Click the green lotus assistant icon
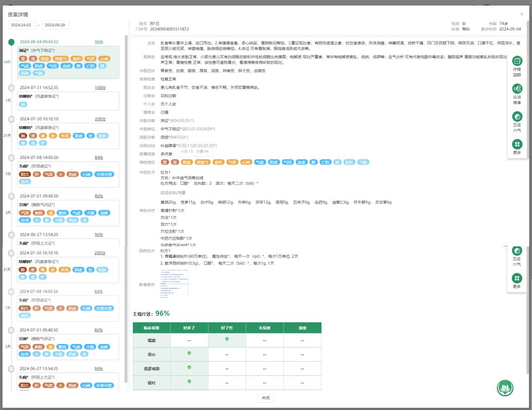The height and width of the screenshot is (410, 532). [505, 388]
